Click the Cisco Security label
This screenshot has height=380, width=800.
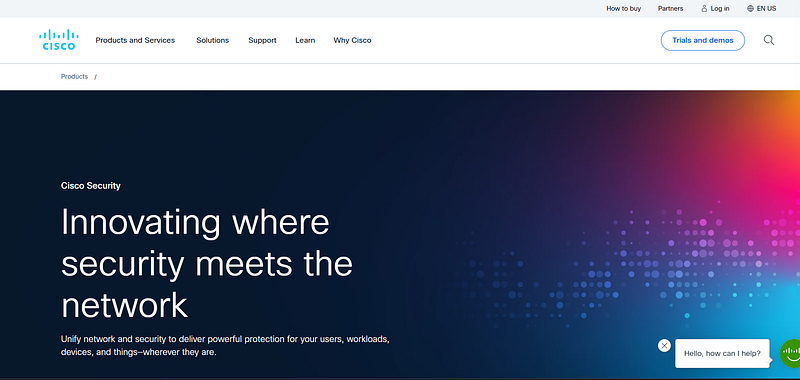[x=91, y=186]
